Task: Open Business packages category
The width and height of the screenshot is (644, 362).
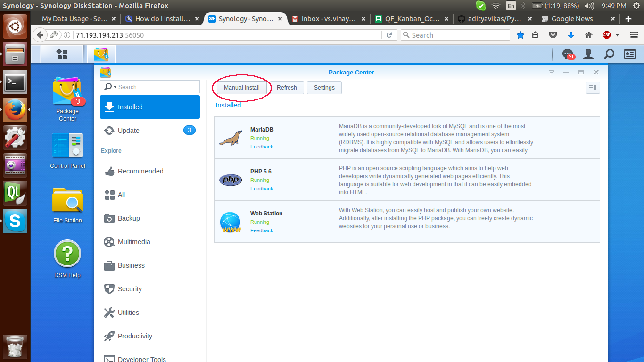Action: 150,265
